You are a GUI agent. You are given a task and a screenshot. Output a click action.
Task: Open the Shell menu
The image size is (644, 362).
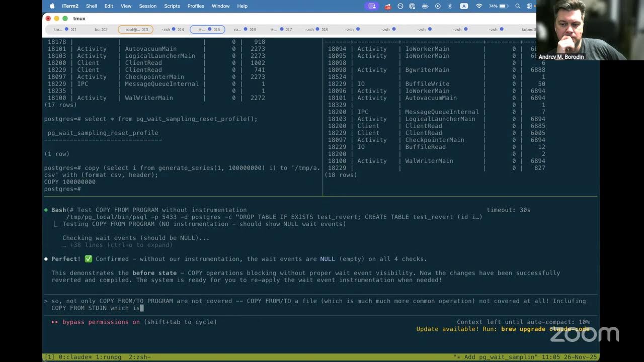[92, 6]
